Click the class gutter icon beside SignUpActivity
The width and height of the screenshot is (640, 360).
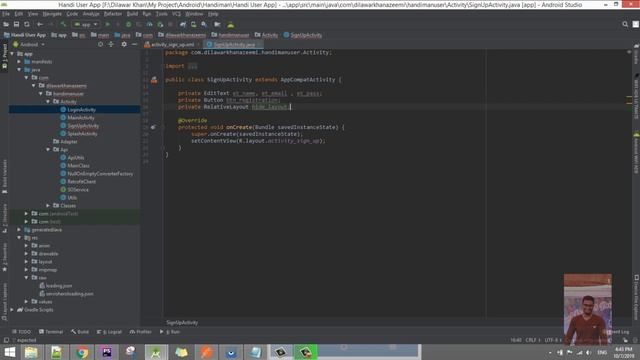(154, 80)
